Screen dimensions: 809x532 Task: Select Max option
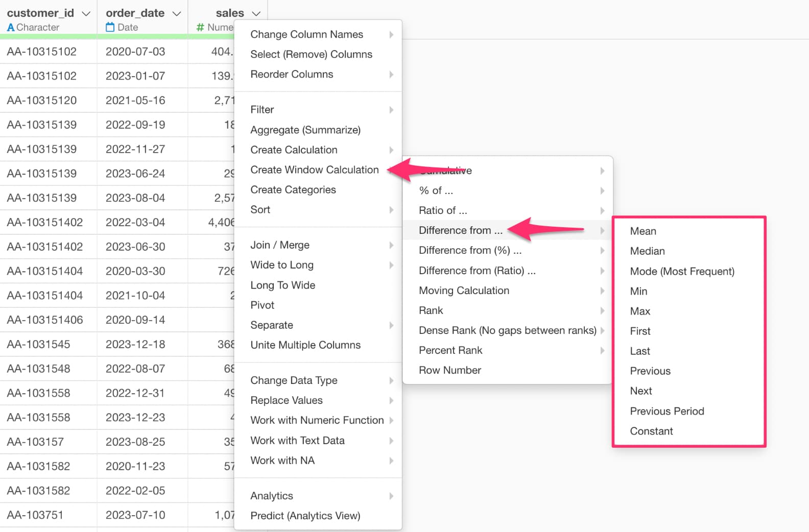tap(689, 311)
